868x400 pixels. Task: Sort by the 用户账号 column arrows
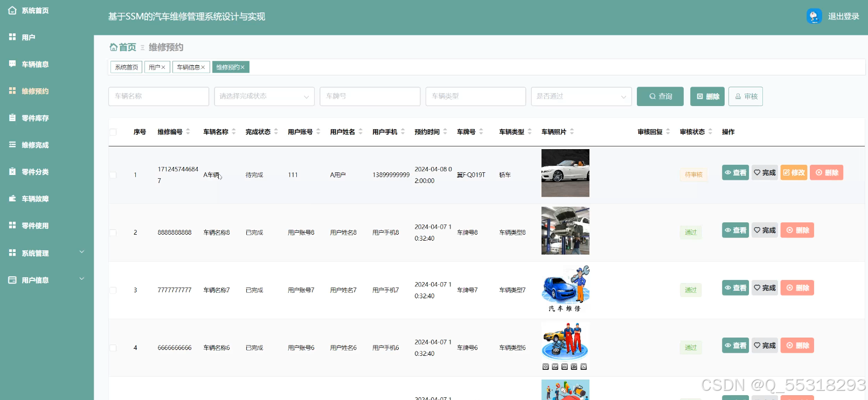(318, 131)
